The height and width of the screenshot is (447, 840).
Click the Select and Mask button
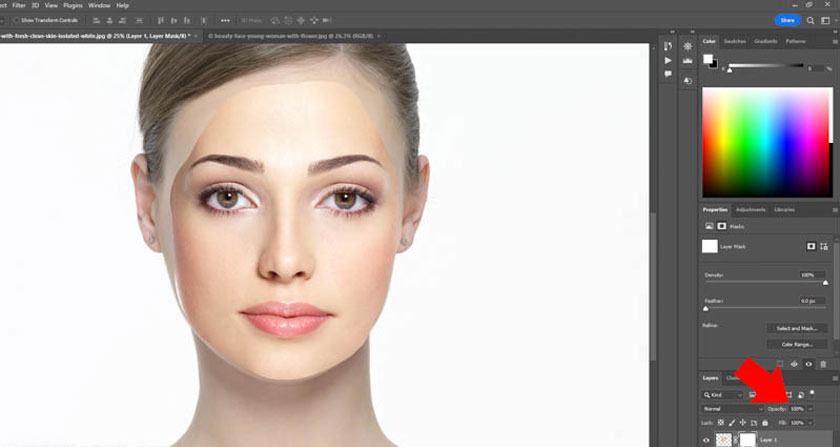point(796,328)
